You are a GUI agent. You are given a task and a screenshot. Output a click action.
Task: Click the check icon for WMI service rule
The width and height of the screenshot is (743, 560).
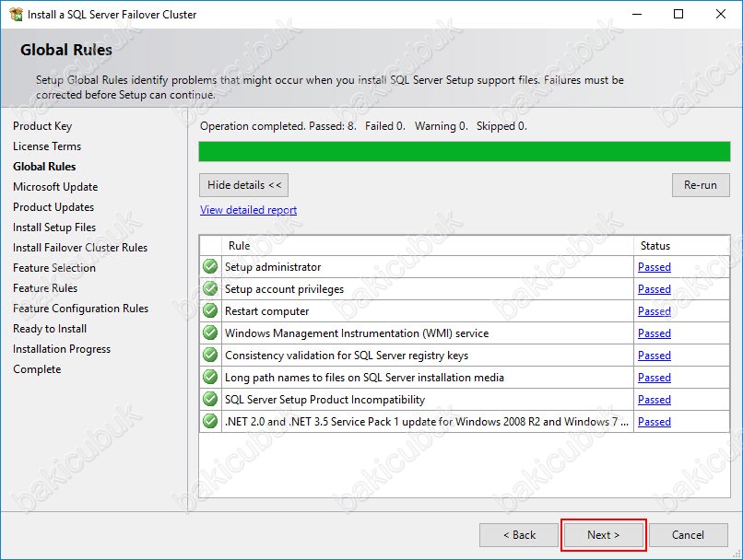210,333
